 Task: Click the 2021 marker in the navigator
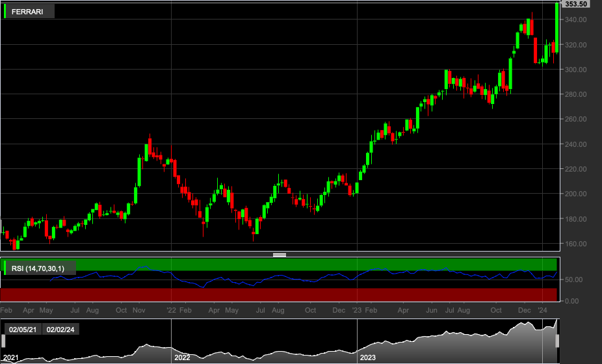coord(10,357)
